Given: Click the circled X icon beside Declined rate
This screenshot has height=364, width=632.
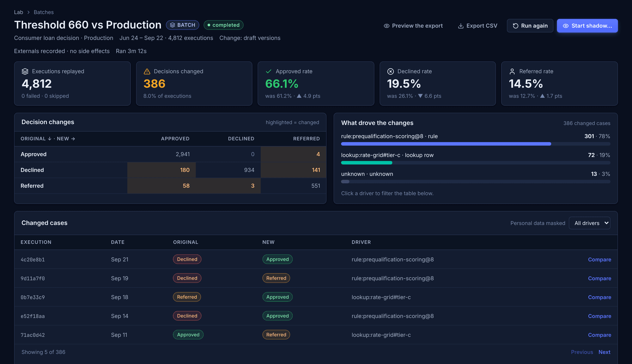Looking at the screenshot, I should tap(391, 71).
